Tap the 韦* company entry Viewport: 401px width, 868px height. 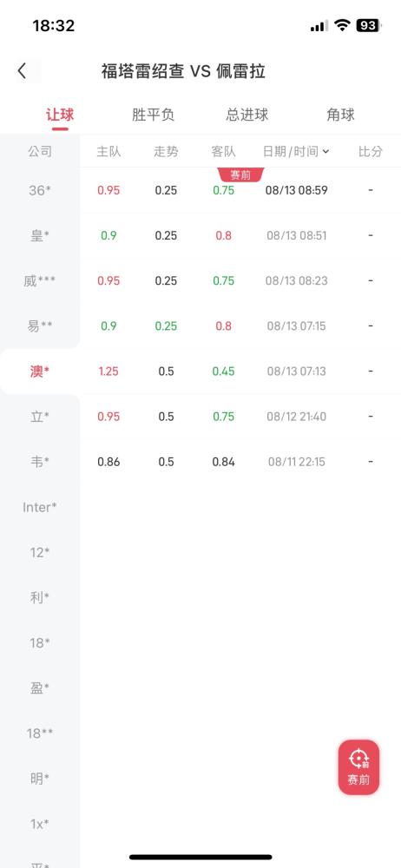[x=40, y=462]
